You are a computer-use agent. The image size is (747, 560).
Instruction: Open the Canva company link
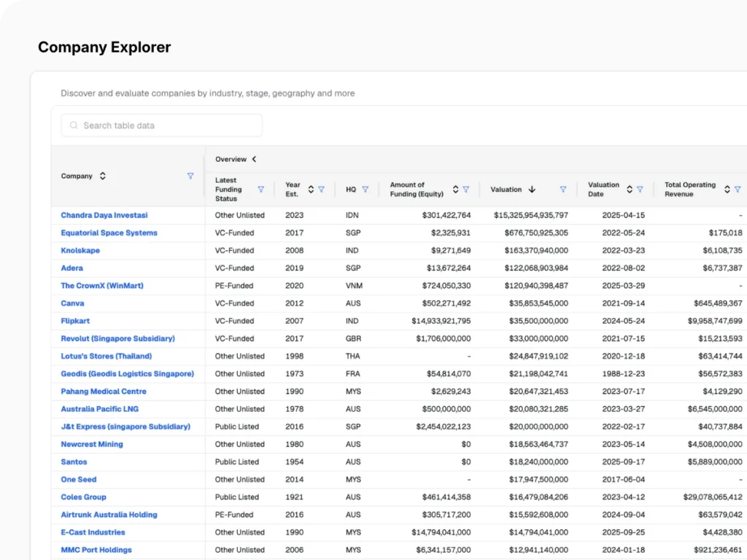(72, 303)
